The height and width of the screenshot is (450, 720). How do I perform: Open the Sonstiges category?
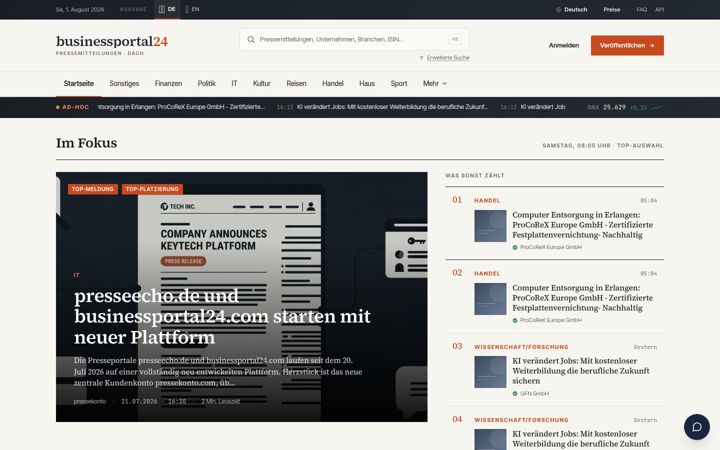pyautogui.click(x=124, y=84)
